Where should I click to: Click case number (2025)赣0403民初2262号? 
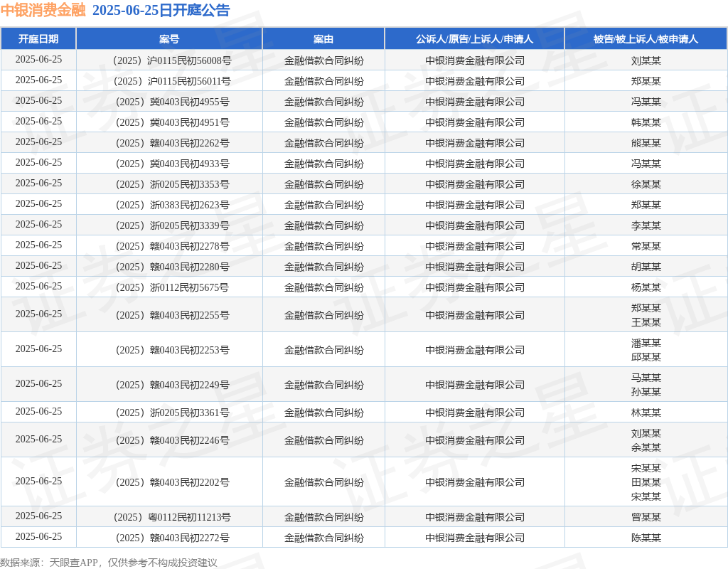click(172, 143)
